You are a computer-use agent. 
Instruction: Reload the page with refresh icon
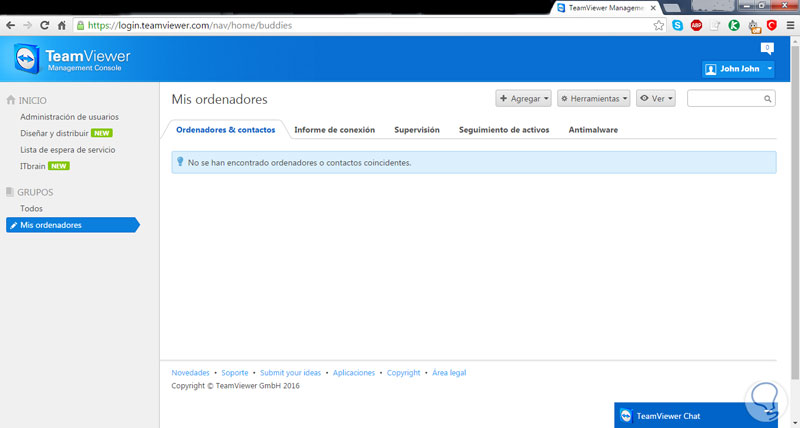(x=44, y=25)
